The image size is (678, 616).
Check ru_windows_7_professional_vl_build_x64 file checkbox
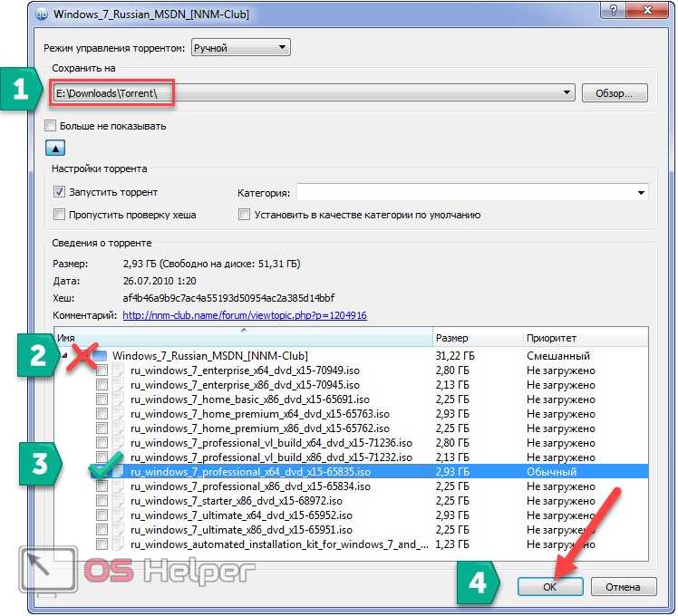102,443
